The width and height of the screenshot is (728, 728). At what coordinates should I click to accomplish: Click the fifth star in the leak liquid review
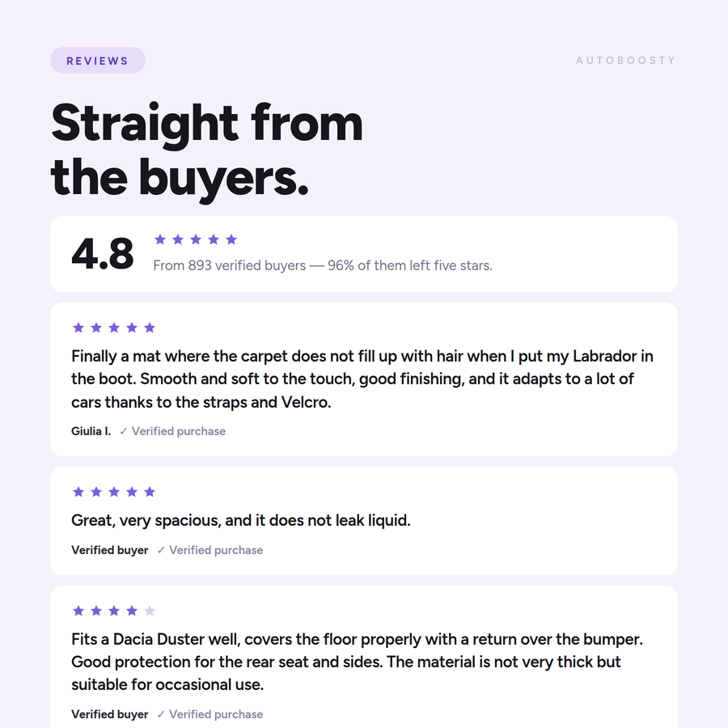coord(150,492)
